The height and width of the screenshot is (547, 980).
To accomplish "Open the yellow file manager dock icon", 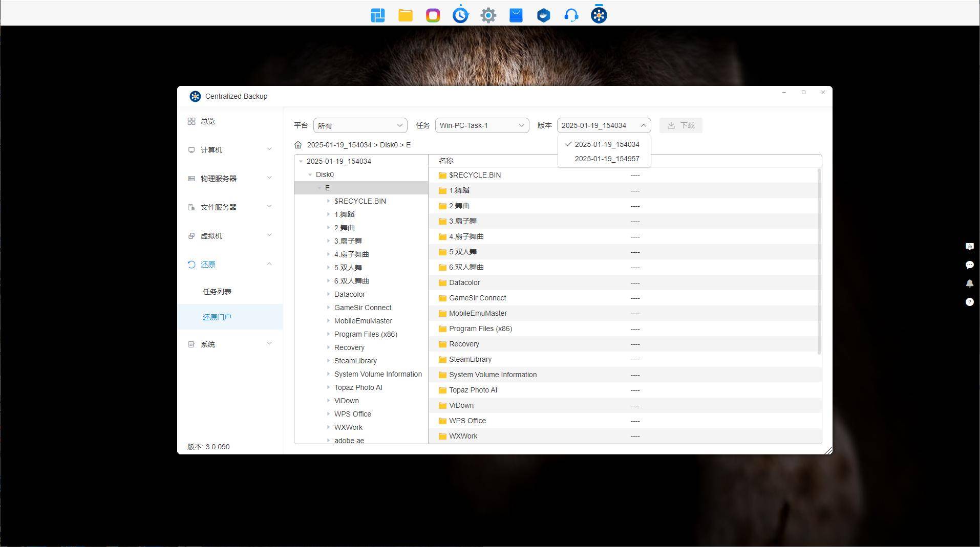I will point(405,15).
